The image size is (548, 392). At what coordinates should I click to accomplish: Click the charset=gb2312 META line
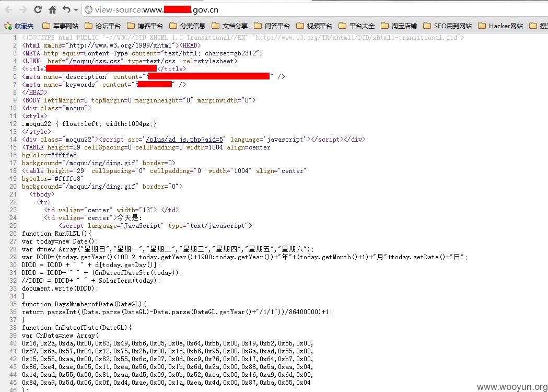[x=142, y=53]
